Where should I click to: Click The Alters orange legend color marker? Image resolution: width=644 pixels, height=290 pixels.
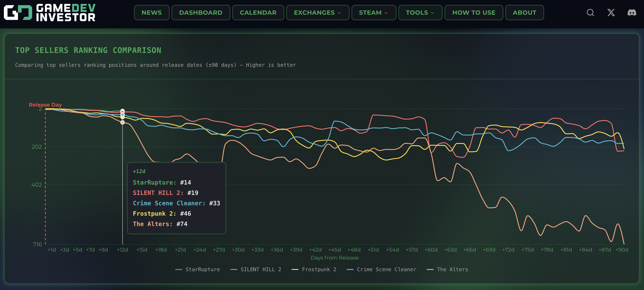pos(430,269)
